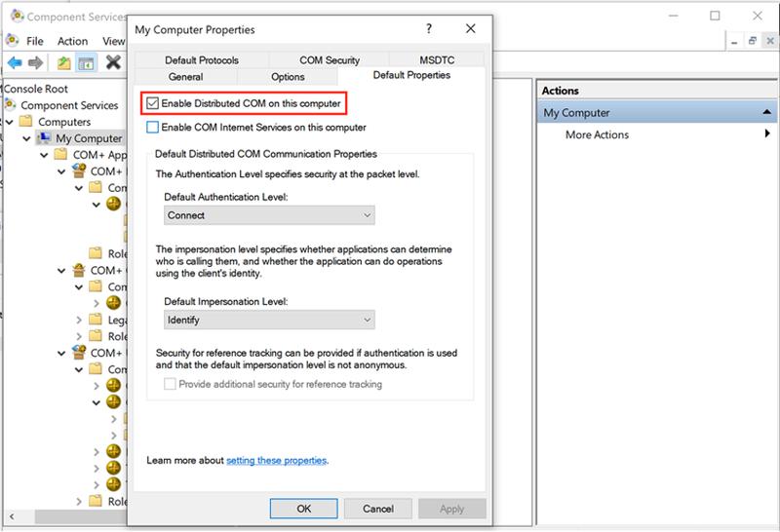Restore the inner MMC child window

pos(752,41)
